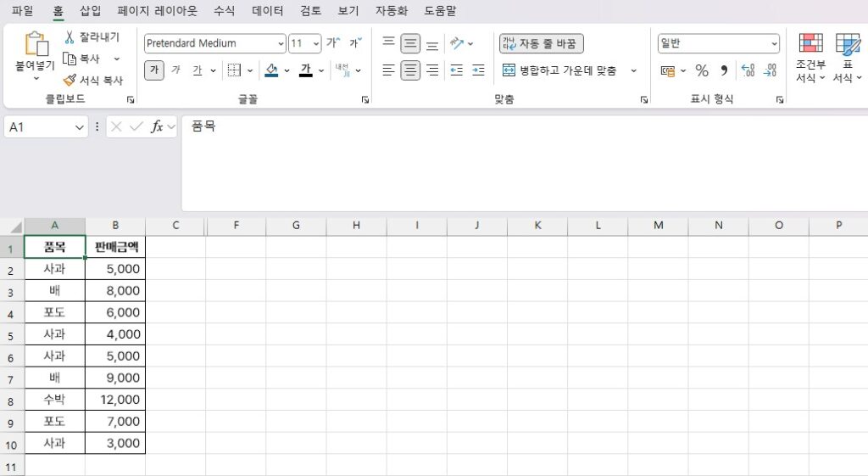868x476 pixels.
Task: Click the Paste (붙여넣기) clipboard icon
Action: coord(36,45)
